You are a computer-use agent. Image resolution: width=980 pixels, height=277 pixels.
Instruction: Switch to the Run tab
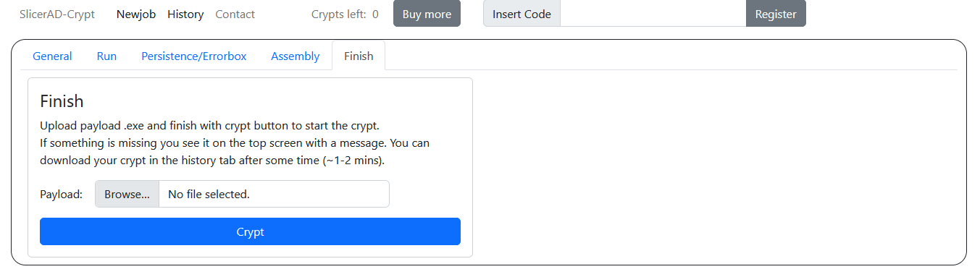[106, 56]
